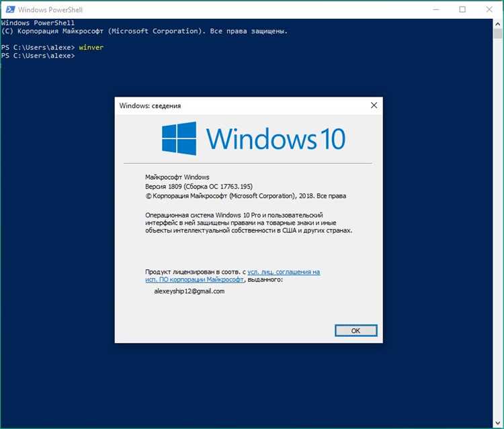Click the "Windows PowerShell" window title text
The image size is (504, 429).
coord(50,9)
